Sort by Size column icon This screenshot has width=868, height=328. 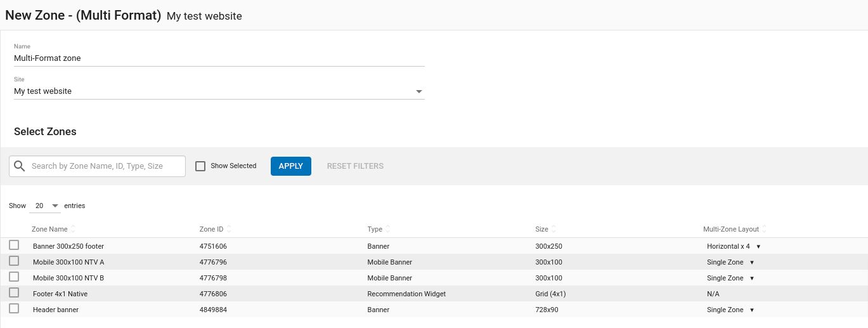[x=554, y=229]
